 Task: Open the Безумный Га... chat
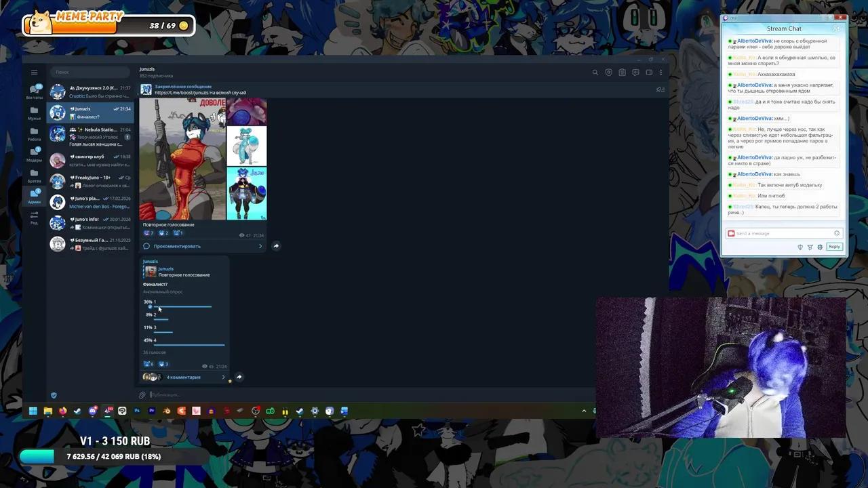(90, 244)
